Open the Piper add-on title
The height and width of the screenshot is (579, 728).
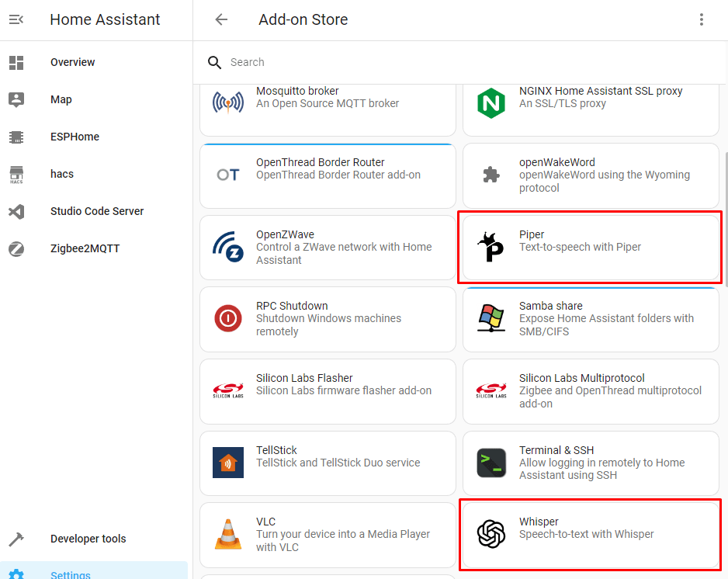532,234
